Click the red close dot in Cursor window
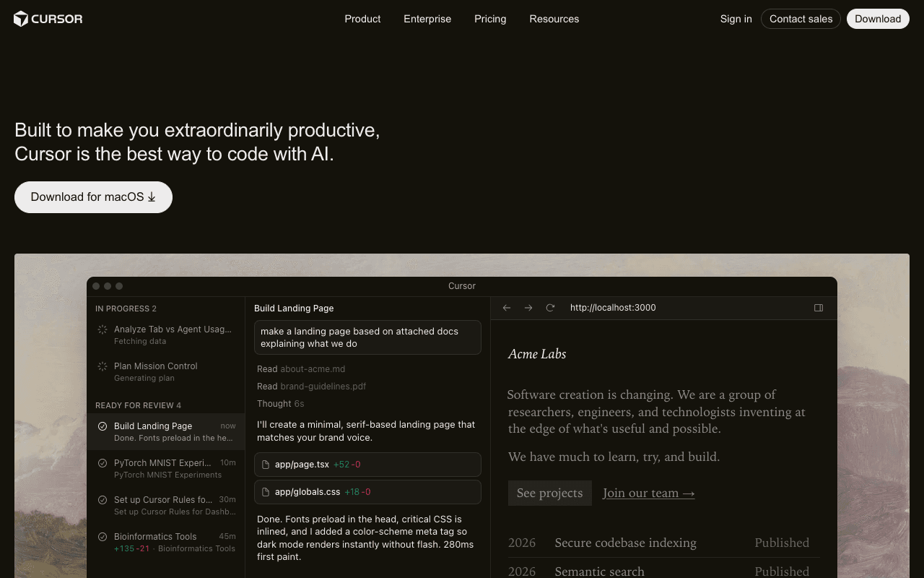This screenshot has width=924, height=578. point(96,286)
